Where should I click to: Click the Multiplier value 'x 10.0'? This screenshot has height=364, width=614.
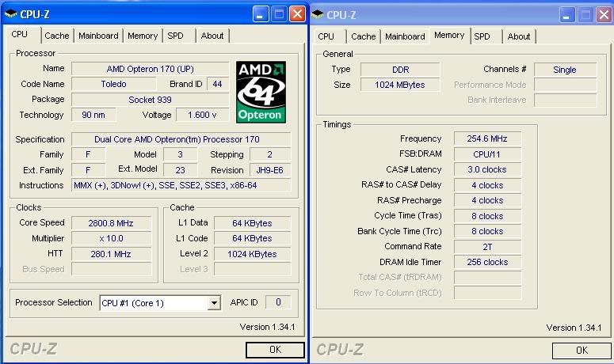tap(111, 238)
